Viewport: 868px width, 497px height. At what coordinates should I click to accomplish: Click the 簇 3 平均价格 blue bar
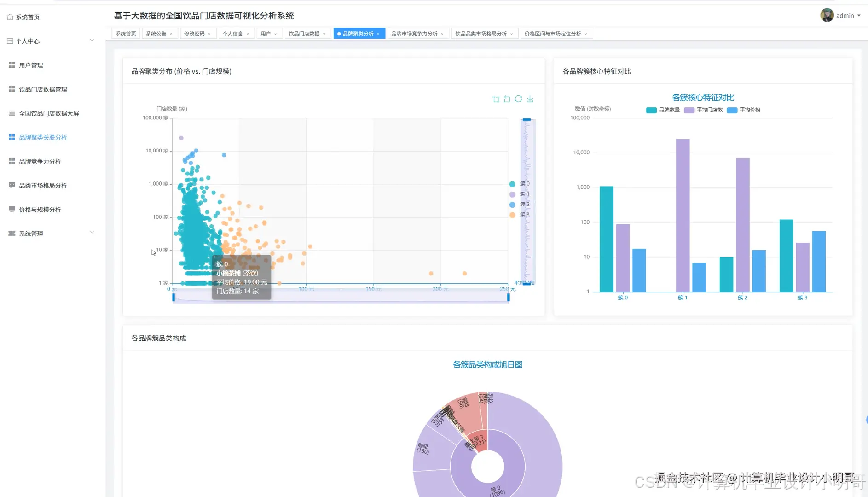tap(819, 262)
